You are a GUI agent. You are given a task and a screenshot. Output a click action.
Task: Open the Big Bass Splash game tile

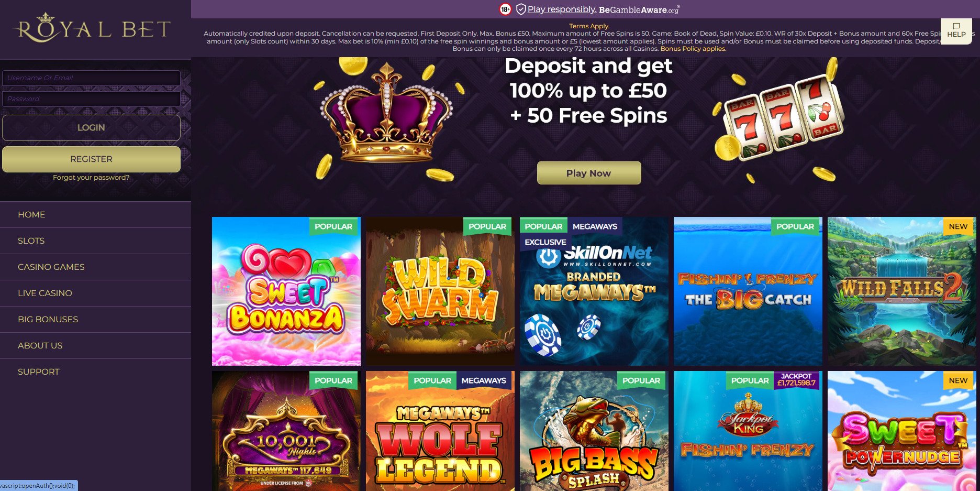pos(594,431)
